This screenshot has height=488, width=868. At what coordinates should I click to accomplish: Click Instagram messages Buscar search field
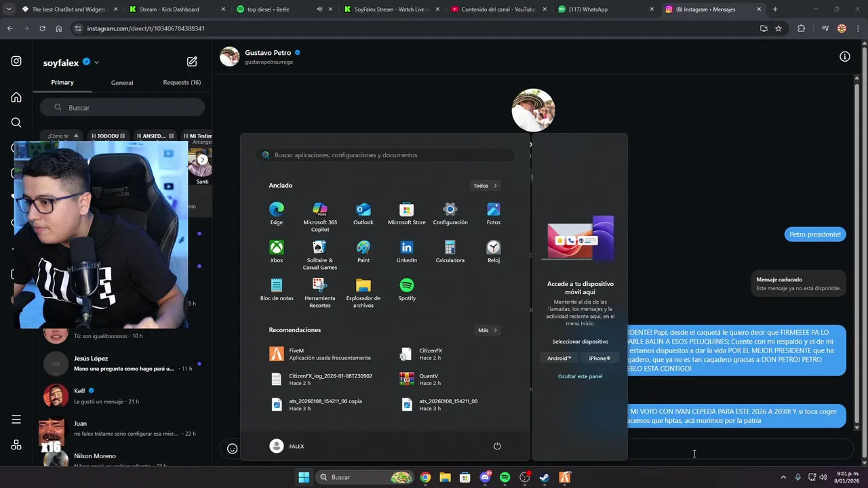click(x=122, y=108)
